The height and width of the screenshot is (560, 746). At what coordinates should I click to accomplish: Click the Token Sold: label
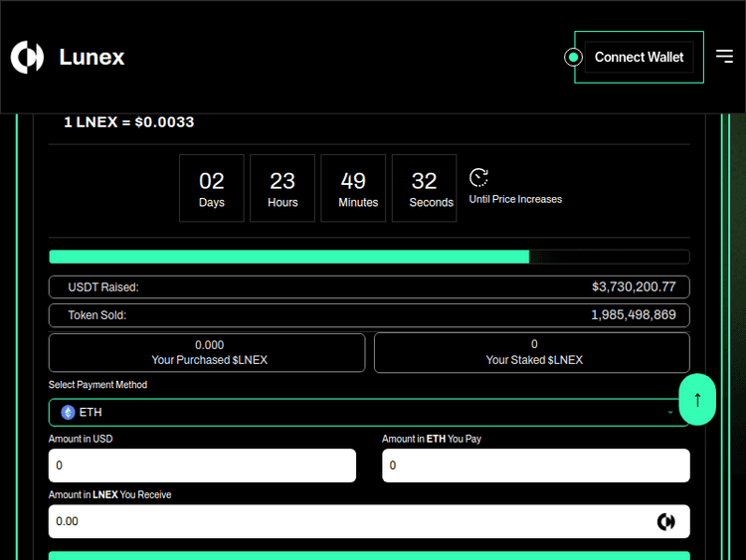coord(97,315)
